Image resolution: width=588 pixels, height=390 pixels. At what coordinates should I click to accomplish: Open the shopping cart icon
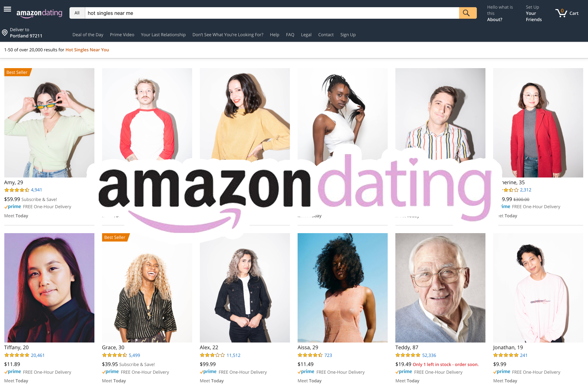click(561, 13)
